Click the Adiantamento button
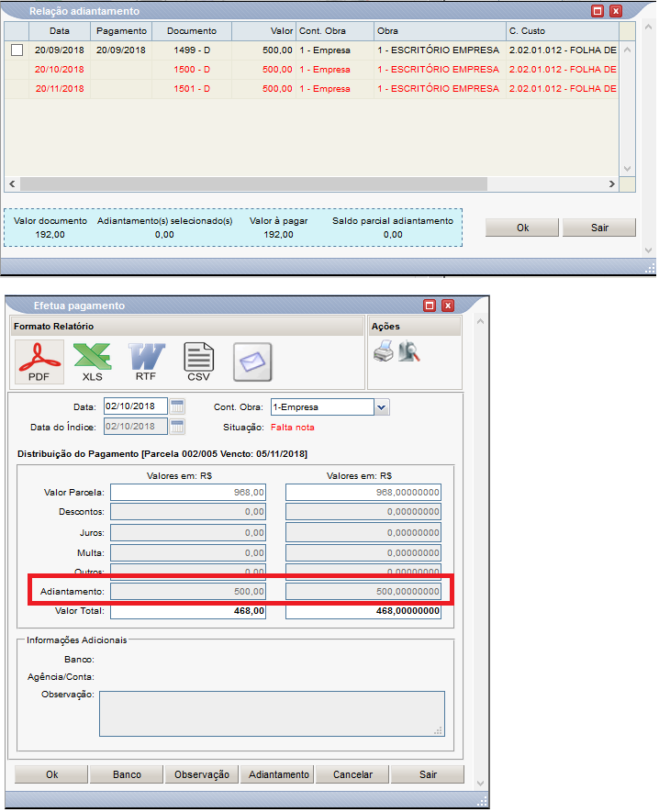 click(x=278, y=774)
